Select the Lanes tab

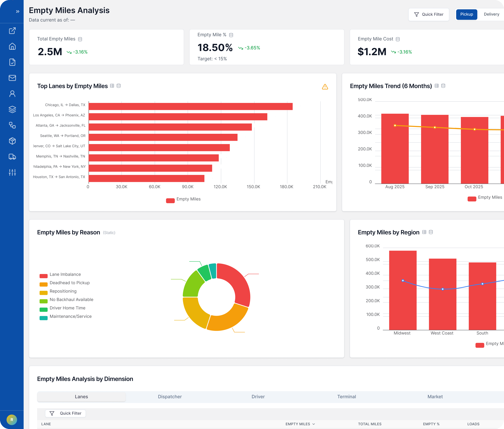point(82,396)
